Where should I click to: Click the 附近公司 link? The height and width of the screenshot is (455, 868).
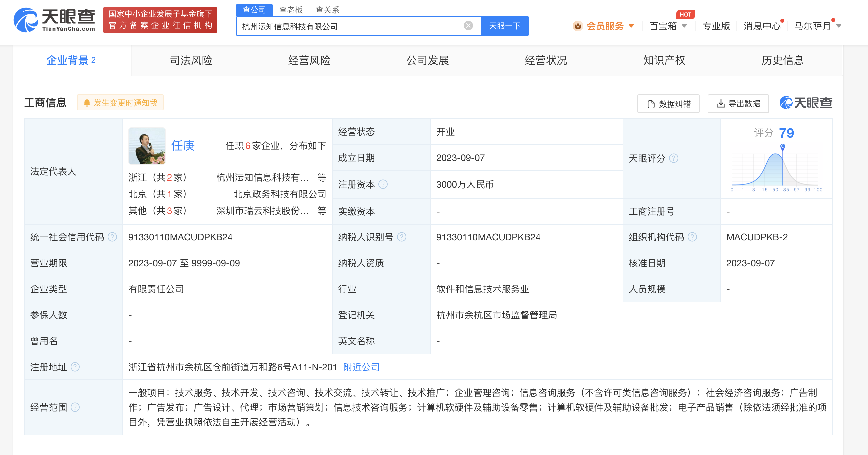coord(361,367)
